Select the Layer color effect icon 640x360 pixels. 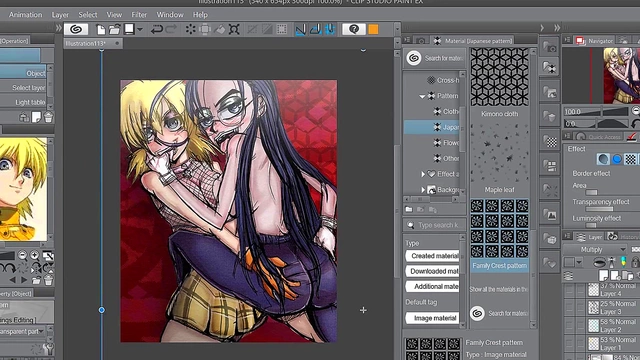[x=617, y=159]
